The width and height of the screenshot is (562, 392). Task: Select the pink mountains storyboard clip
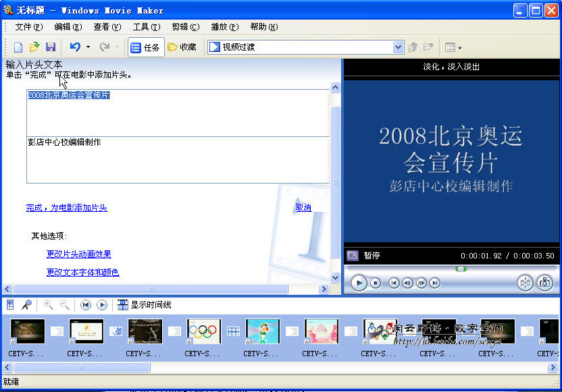[x=322, y=331]
